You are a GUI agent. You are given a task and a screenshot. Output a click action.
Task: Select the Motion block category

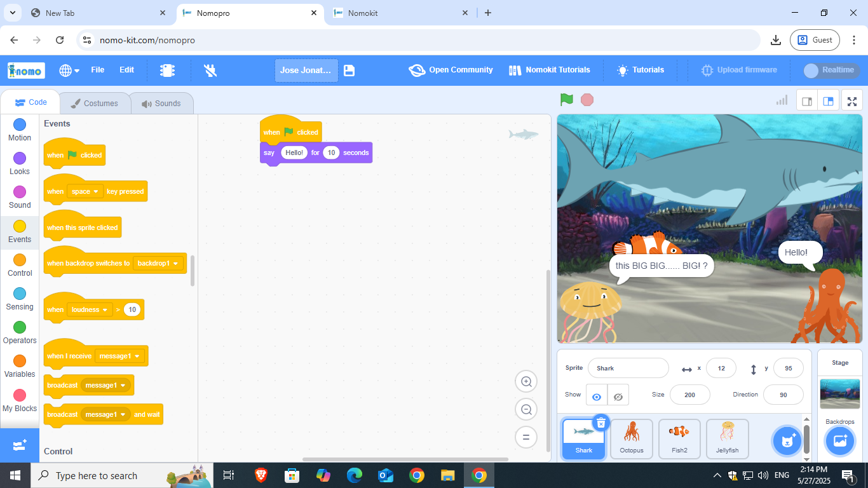point(20,130)
